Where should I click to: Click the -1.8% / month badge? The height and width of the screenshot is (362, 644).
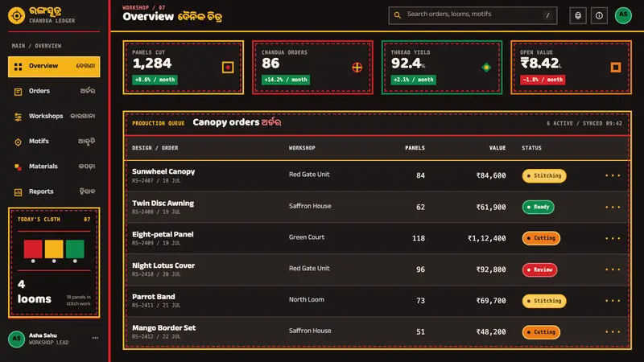point(543,80)
